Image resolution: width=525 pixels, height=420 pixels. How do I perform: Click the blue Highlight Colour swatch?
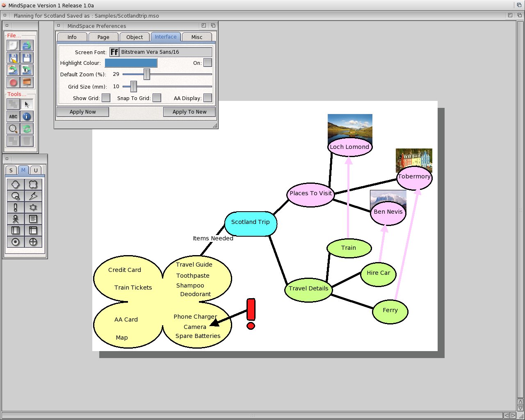pos(131,63)
